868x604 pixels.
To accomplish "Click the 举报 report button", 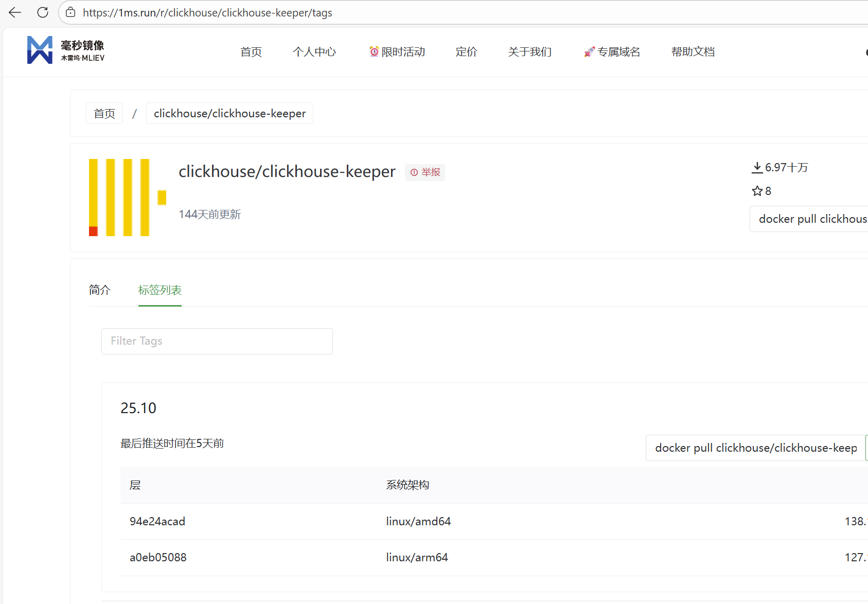I will tap(425, 172).
